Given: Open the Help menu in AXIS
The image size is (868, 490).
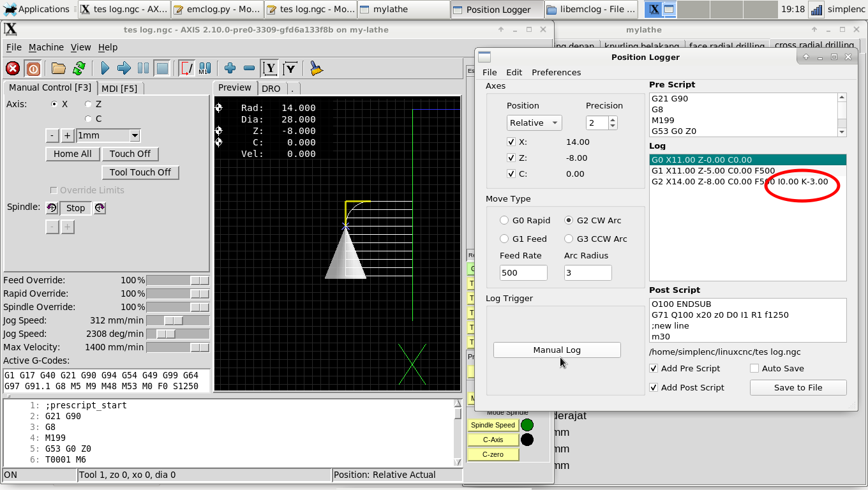Looking at the screenshot, I should 108,47.
